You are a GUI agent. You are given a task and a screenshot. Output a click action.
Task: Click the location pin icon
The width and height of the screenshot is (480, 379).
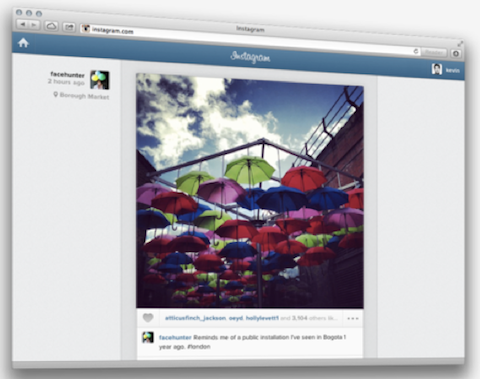pos(56,95)
